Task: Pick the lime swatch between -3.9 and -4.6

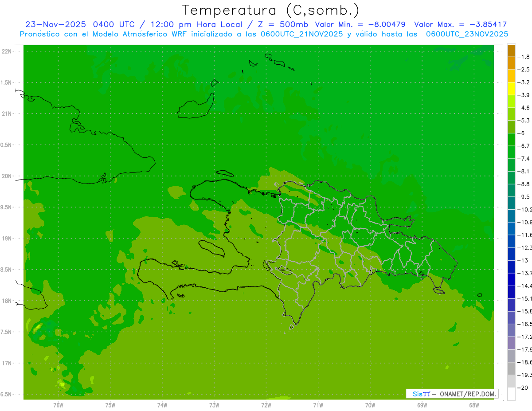Action: click(511, 102)
